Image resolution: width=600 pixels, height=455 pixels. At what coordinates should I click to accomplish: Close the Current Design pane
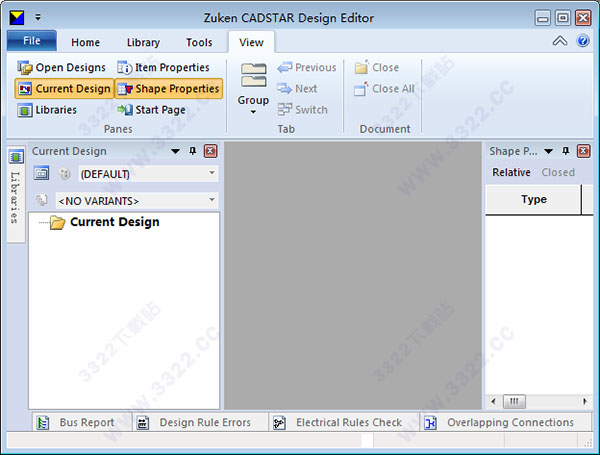coord(210,151)
